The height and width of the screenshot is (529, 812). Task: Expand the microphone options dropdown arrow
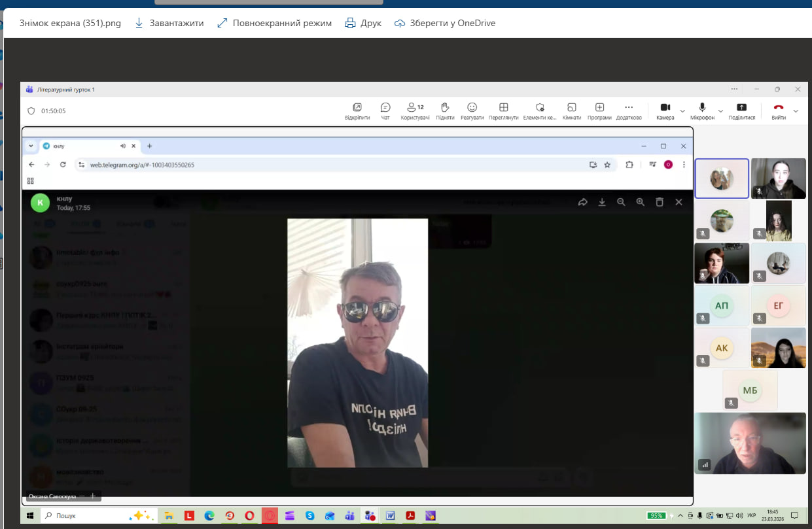pos(720,111)
